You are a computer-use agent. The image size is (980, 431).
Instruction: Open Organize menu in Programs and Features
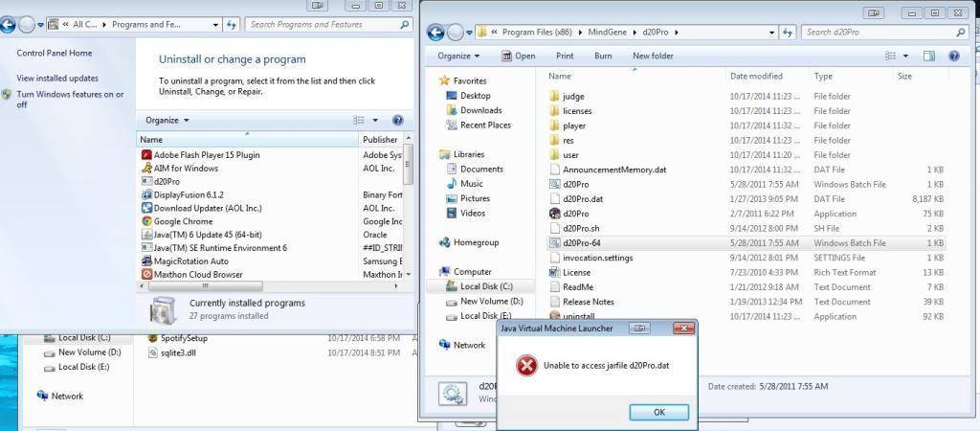click(x=167, y=120)
